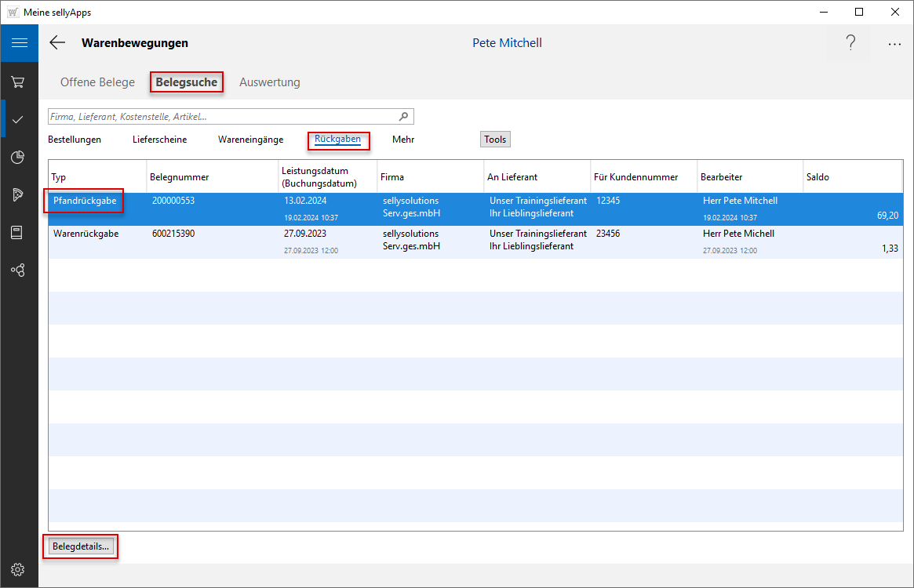Switch to the Auswertung tab

point(269,82)
